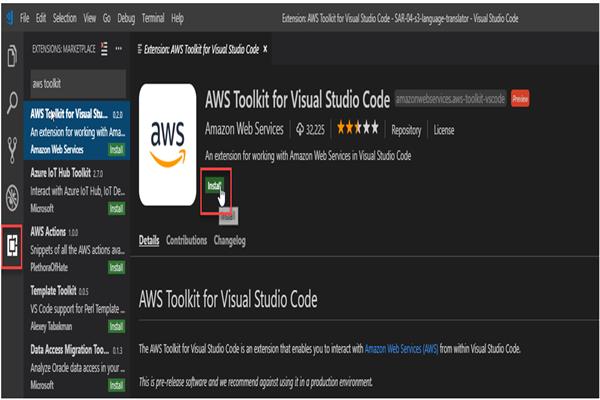This screenshot has height=400, width=600.
Task: Click the star rating of AWS Toolkit
Action: [x=359, y=129]
